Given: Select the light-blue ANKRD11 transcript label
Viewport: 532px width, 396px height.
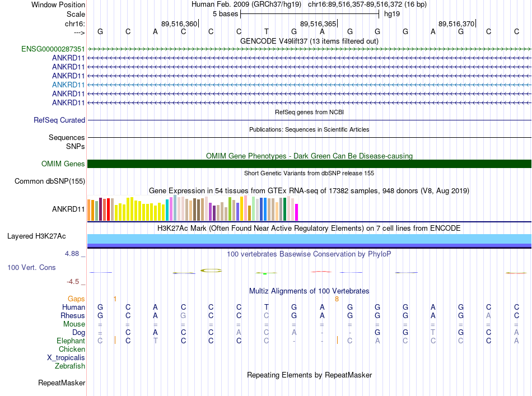Looking at the screenshot, I should click(68, 85).
